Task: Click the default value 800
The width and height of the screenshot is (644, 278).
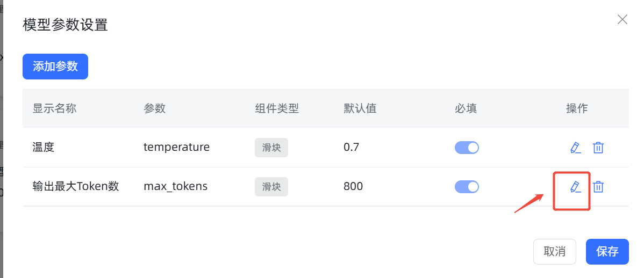Action: [x=353, y=187]
